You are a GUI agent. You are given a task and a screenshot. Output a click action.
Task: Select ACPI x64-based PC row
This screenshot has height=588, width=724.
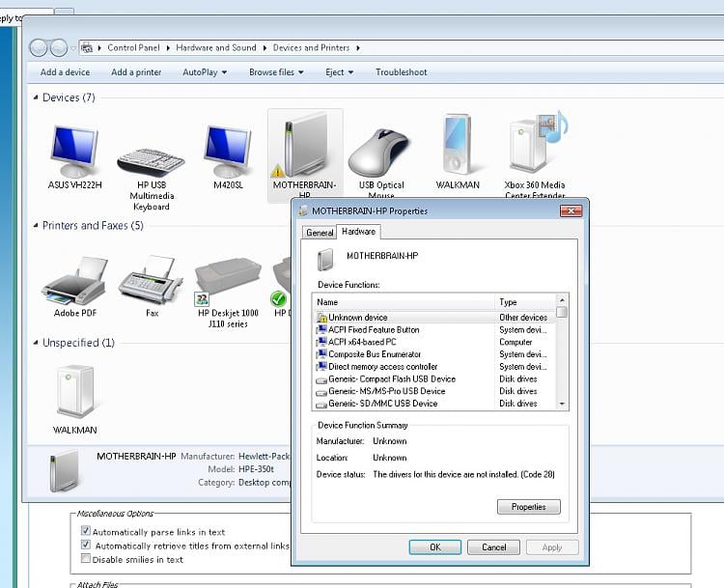[x=434, y=342]
